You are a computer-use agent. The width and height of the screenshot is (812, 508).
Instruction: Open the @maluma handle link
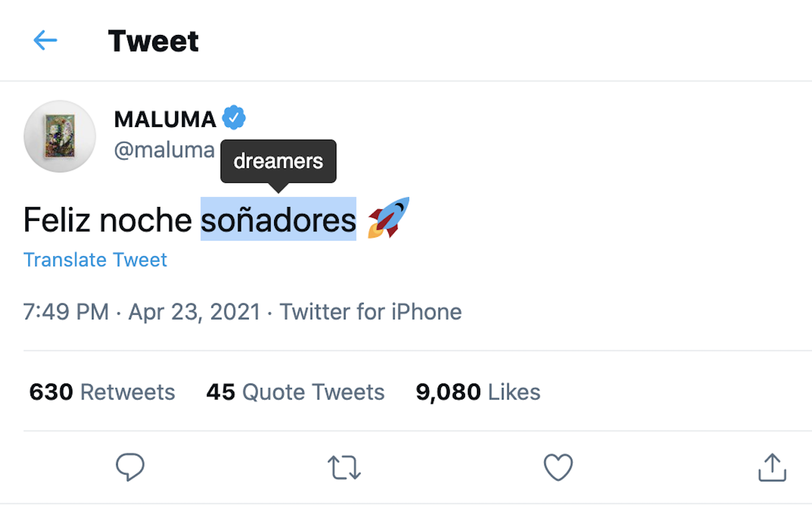tap(164, 150)
